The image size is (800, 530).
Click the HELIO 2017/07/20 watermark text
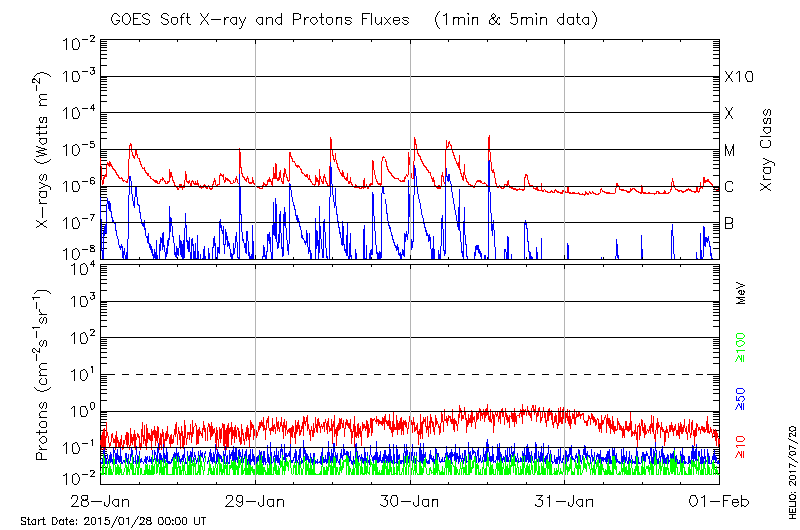[790, 467]
